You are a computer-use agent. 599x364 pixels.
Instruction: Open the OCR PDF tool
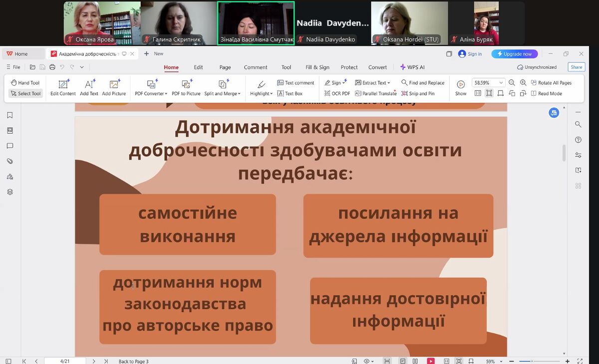coord(337,93)
